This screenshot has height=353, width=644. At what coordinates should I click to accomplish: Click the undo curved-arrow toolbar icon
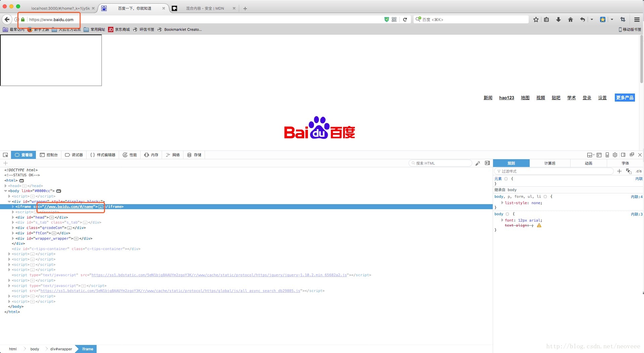pos(583,19)
